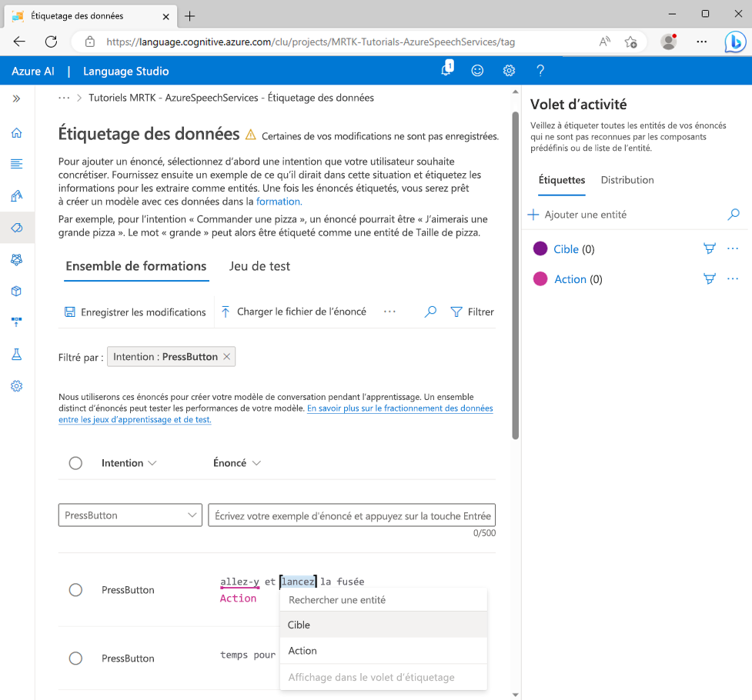This screenshot has height=700, width=752.
Task: Click Enregistrer les modifications
Action: (x=135, y=312)
